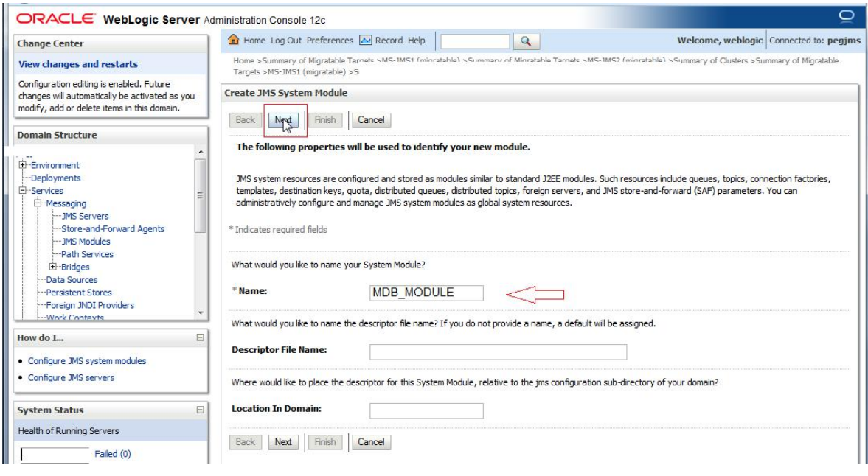Select Foreign JNDI Providers tree item
This screenshot has height=476, width=868.
click(x=90, y=304)
